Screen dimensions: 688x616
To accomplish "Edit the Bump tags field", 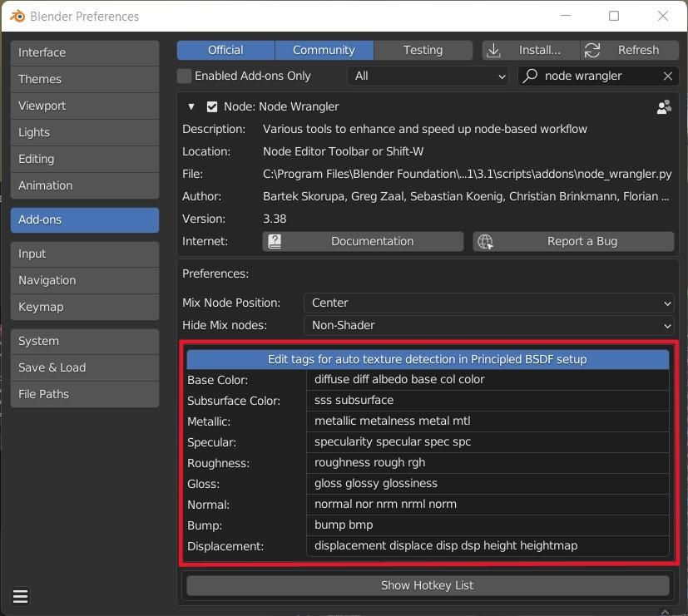I will [x=488, y=525].
